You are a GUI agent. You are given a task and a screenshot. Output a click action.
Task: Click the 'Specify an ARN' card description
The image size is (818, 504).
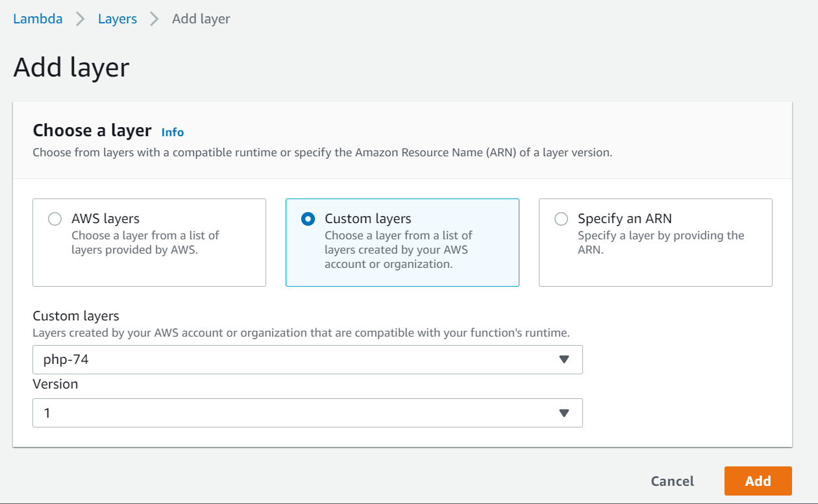[x=661, y=242]
